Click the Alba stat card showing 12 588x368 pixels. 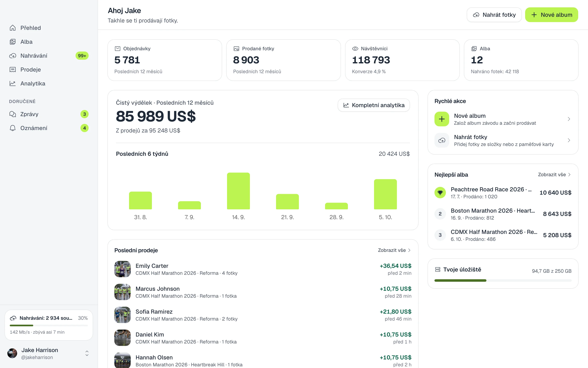point(521,60)
